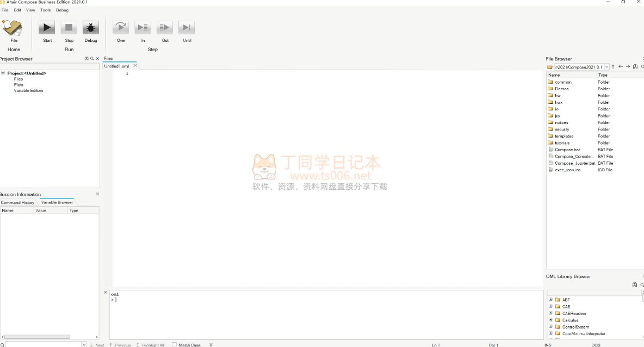Screen dimensions: 644x347
Task: Switch to Command History tab
Action: click(17, 202)
